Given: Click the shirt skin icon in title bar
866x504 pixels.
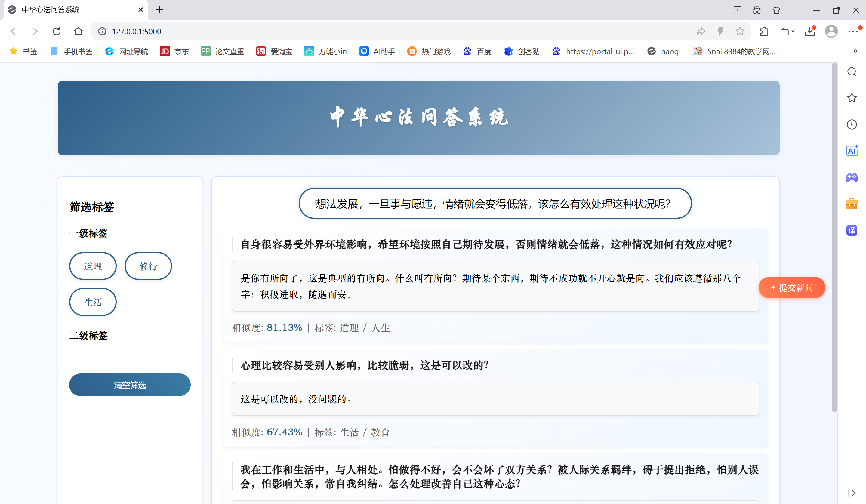Looking at the screenshot, I should 777,10.
